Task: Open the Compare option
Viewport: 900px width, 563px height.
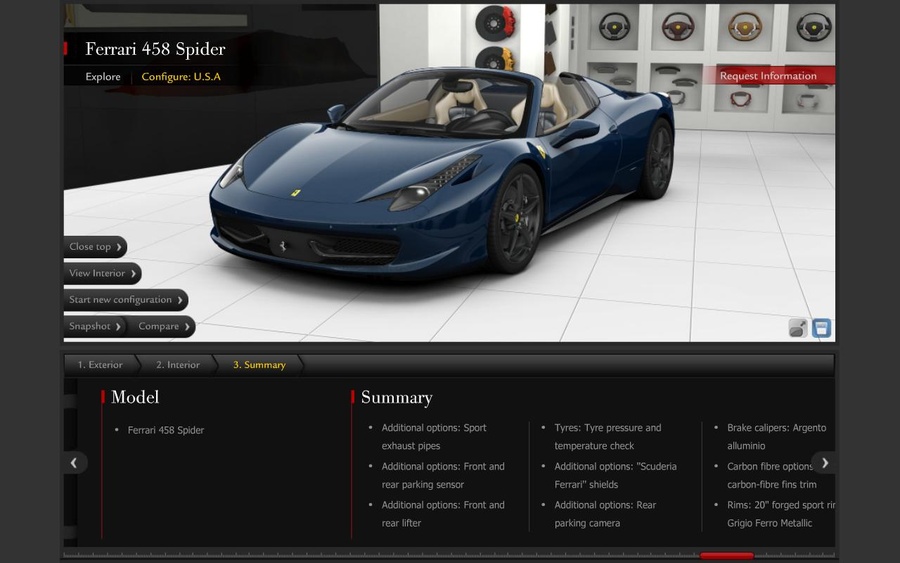Action: [164, 326]
